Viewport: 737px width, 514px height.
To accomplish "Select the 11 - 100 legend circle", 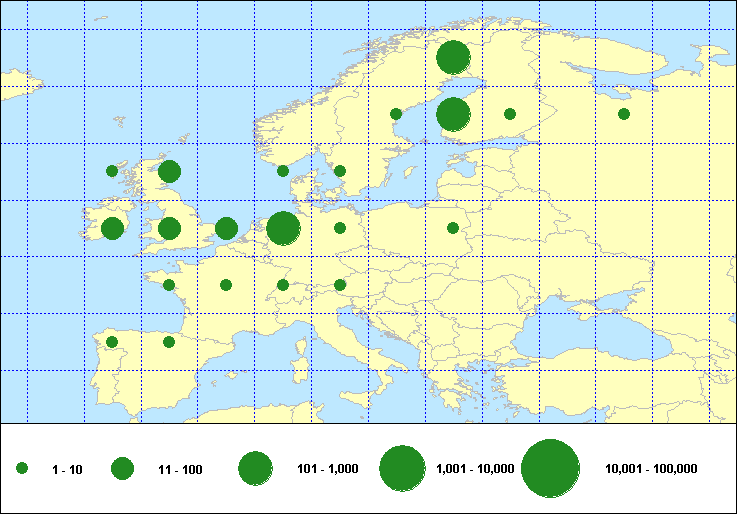I will (x=123, y=468).
